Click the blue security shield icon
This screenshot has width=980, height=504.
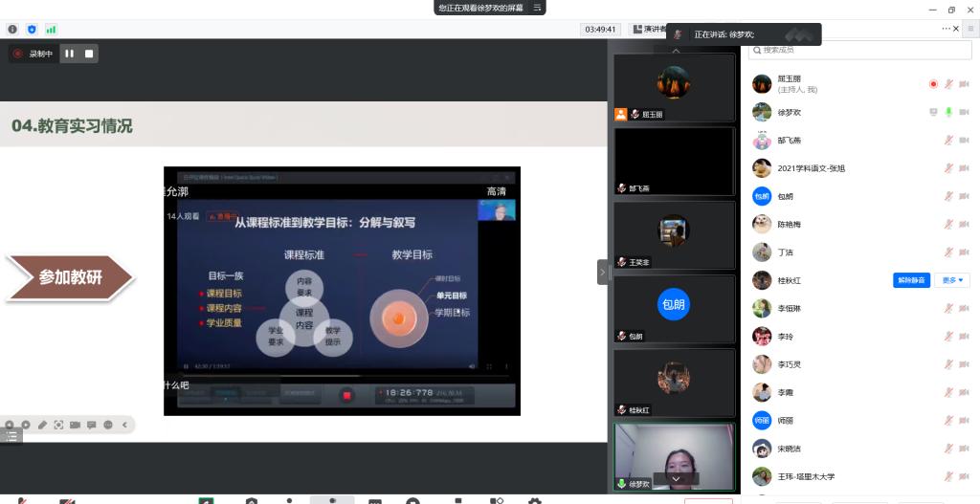pyautogui.click(x=32, y=30)
